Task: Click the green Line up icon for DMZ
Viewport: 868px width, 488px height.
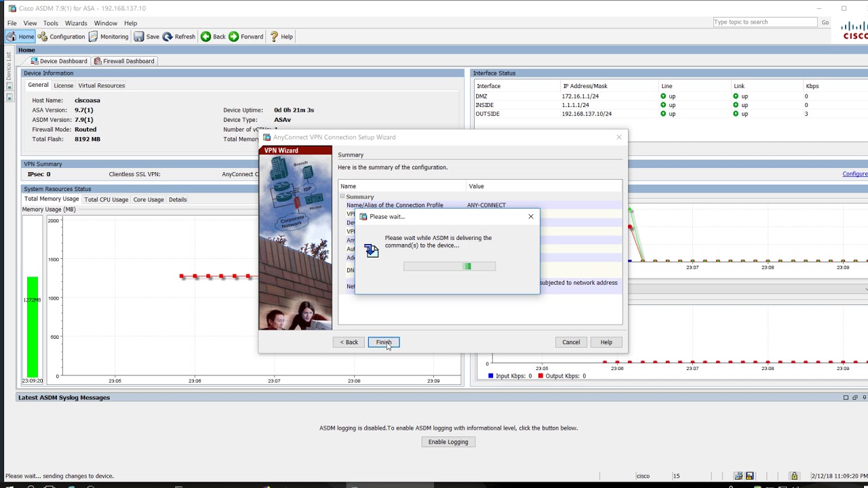Action: tap(663, 96)
